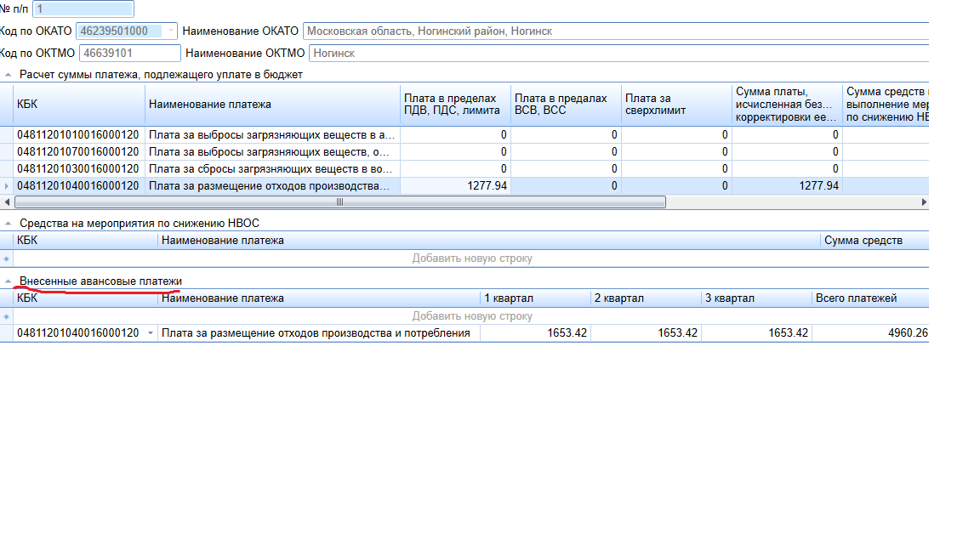Click new-row asterisk in advance payments table
Image resolution: width=980 pixels, height=551 pixels.
pos(7,316)
